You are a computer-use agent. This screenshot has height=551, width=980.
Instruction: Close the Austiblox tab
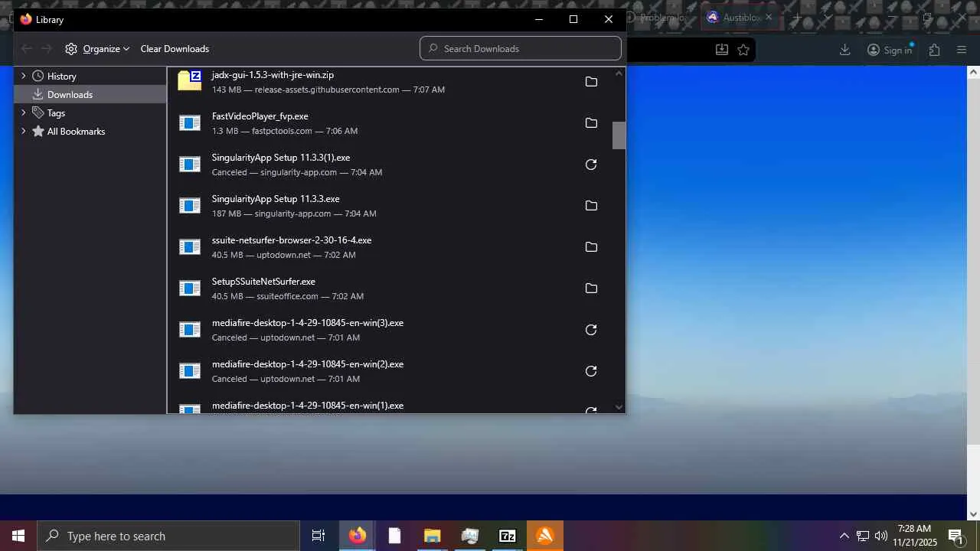pos(769,18)
